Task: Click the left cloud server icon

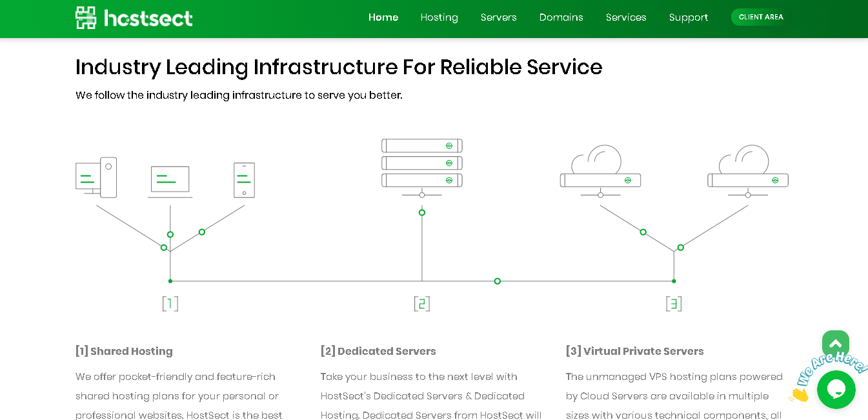Action: pos(600,171)
